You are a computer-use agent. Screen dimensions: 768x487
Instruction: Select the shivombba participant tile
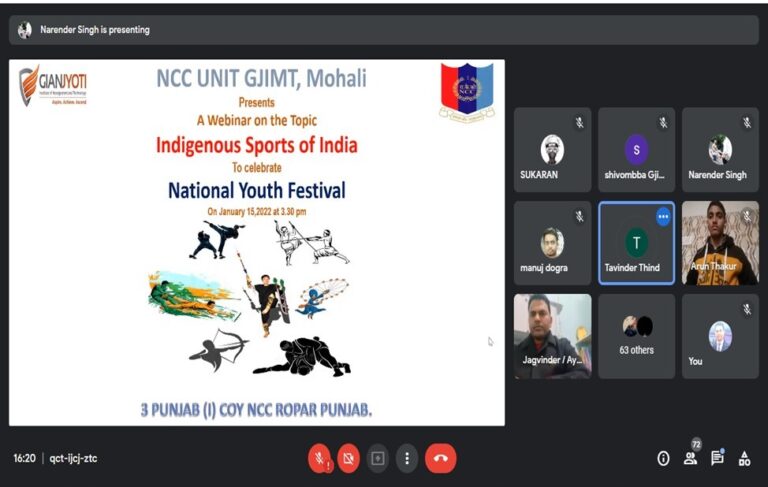636,150
